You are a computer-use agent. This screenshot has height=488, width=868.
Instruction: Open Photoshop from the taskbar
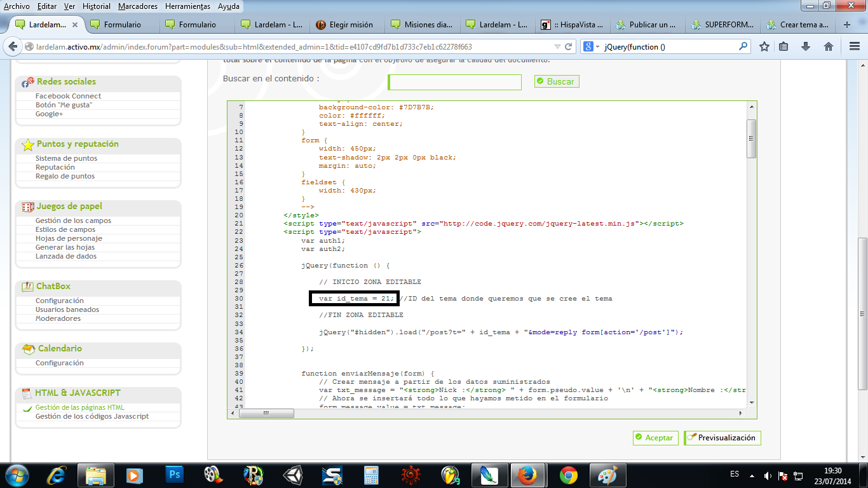point(174,475)
